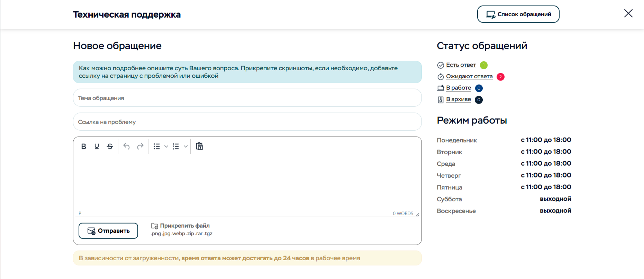Toggle bold formatting in editor
Viewport: 644px width, 279px height.
(x=83, y=146)
